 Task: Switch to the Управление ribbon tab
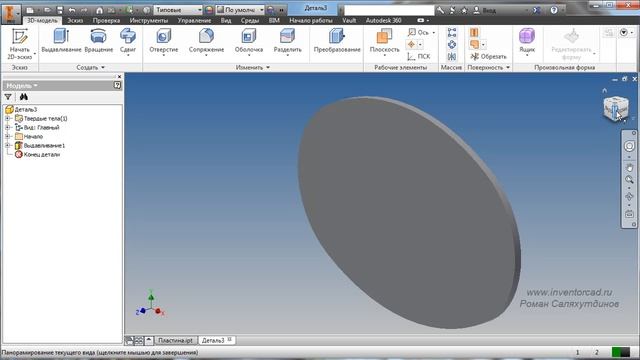tap(194, 20)
